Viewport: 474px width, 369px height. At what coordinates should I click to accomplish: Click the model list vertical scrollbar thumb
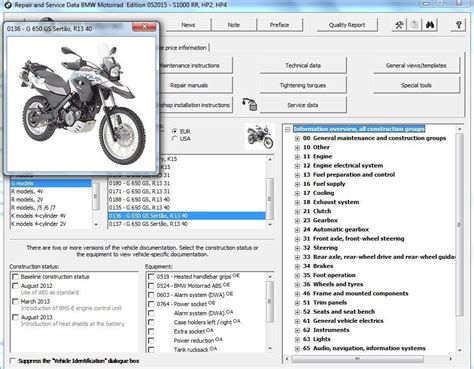(x=270, y=199)
